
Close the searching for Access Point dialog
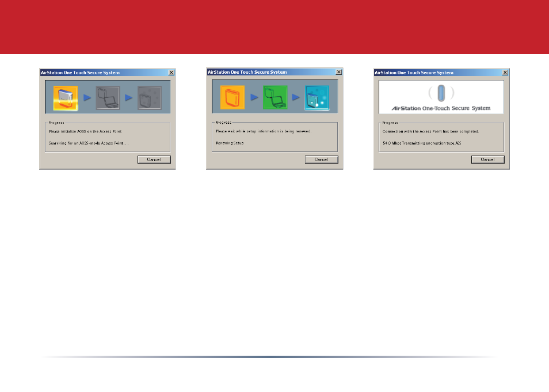click(171, 73)
